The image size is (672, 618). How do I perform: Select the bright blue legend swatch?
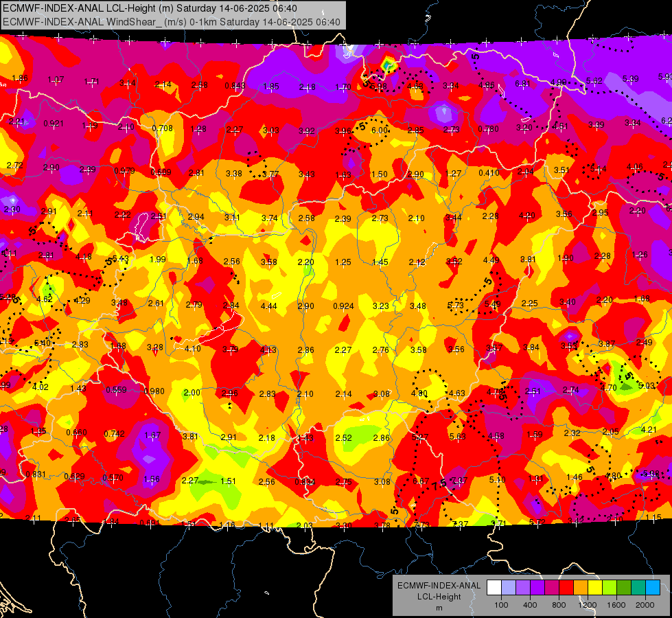[x=653, y=588]
